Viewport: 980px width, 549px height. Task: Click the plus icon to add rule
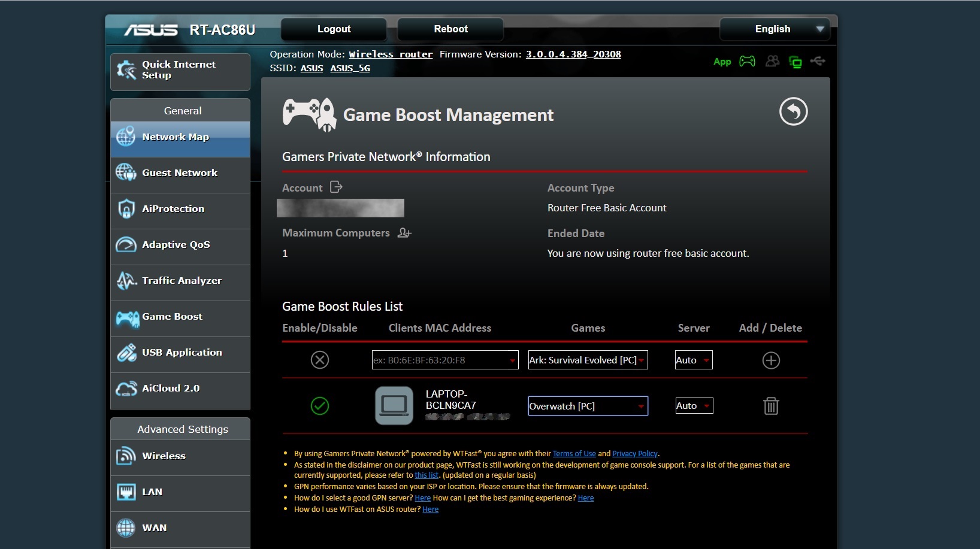point(771,360)
